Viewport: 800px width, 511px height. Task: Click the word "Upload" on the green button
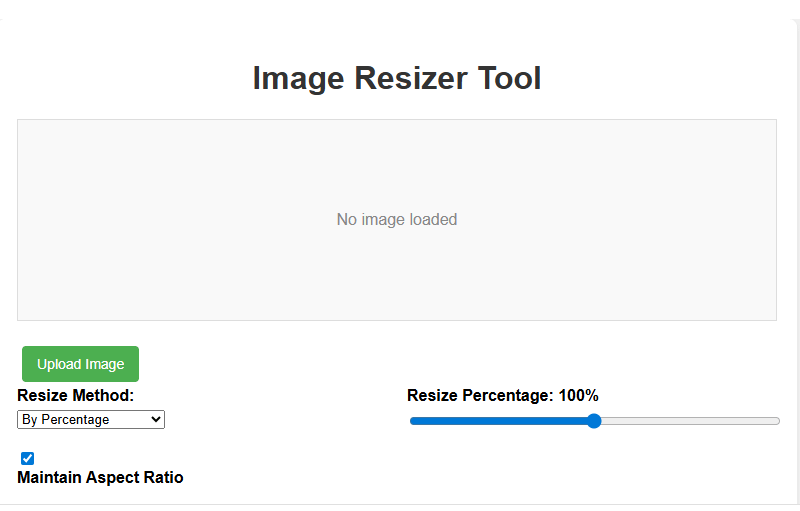pos(59,364)
